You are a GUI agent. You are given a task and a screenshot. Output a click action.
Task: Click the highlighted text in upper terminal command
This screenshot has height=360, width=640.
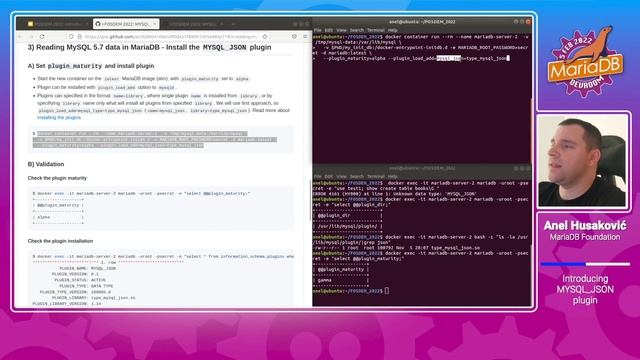coord(449,58)
